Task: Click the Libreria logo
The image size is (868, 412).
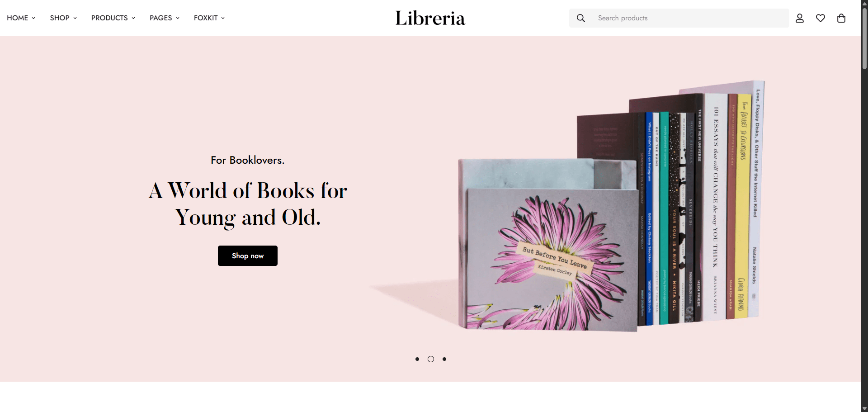Action: click(x=430, y=18)
